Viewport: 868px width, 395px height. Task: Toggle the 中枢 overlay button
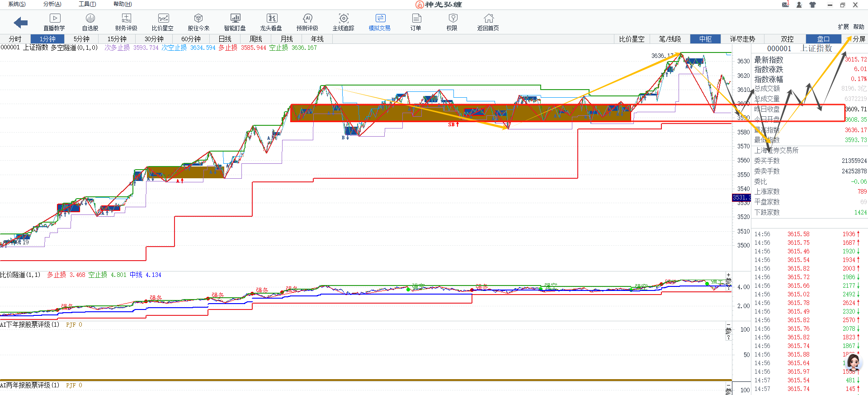click(705, 39)
